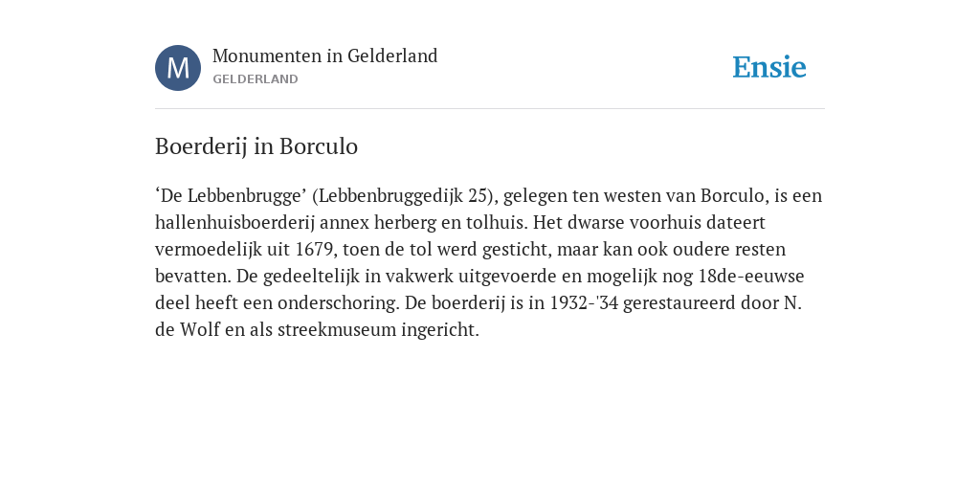Select the GELDERLAND category label

click(x=255, y=79)
